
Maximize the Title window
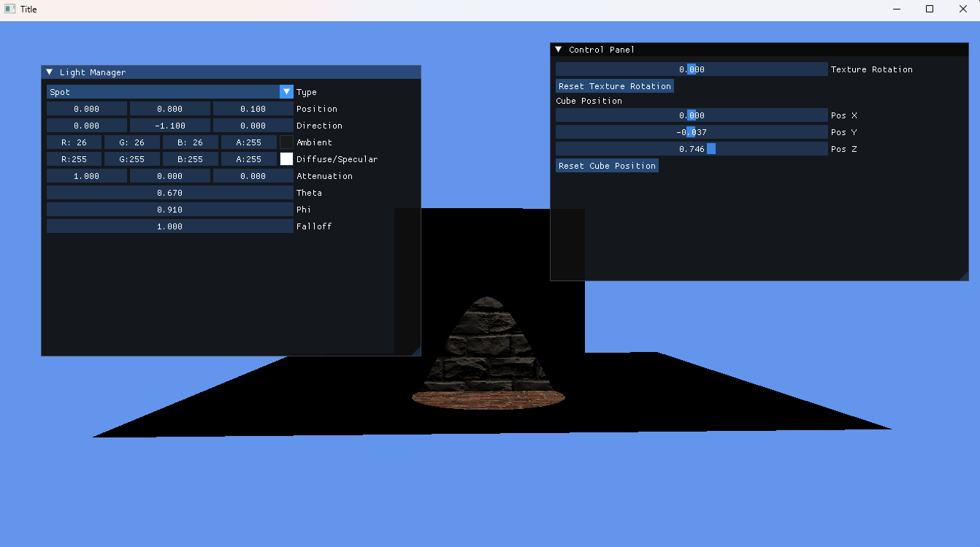[930, 9]
